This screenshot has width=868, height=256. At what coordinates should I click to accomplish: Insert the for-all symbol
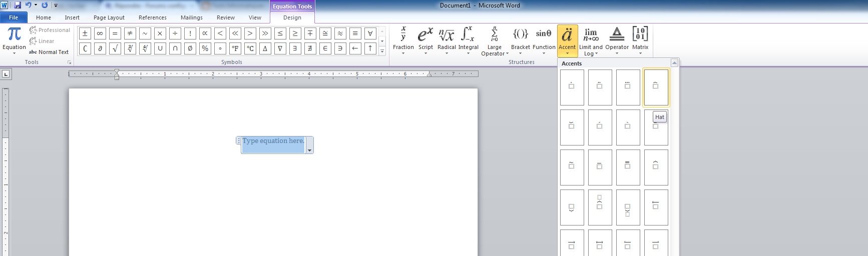(370, 33)
